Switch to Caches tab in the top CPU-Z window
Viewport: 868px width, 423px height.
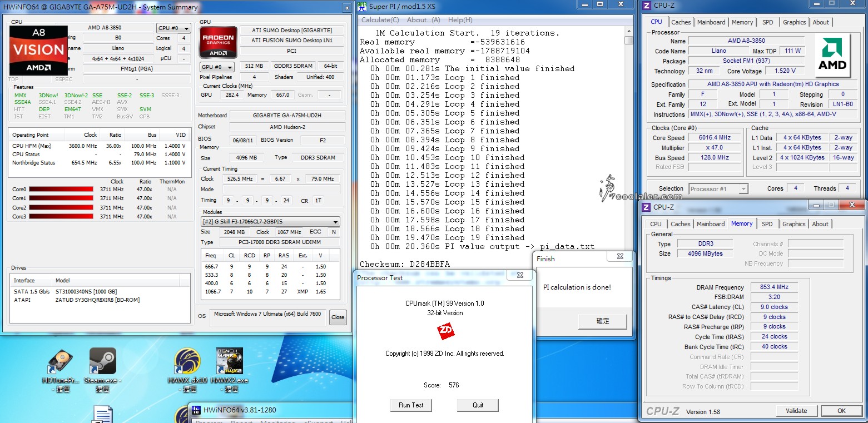tap(681, 22)
